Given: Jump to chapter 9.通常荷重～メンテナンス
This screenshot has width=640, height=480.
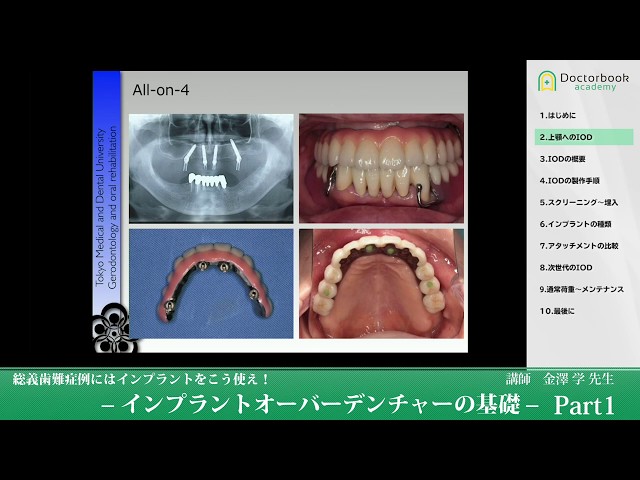Looking at the screenshot, I should pos(582,289).
